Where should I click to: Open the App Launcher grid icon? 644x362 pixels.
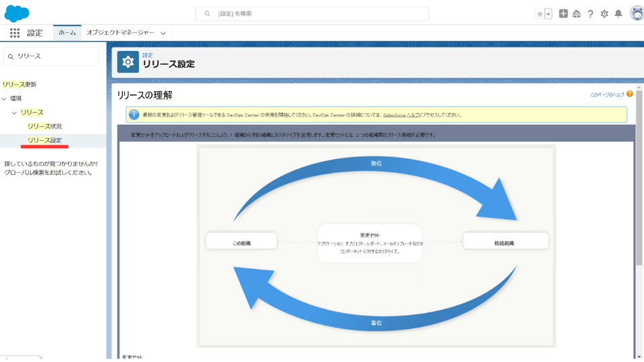coord(15,33)
